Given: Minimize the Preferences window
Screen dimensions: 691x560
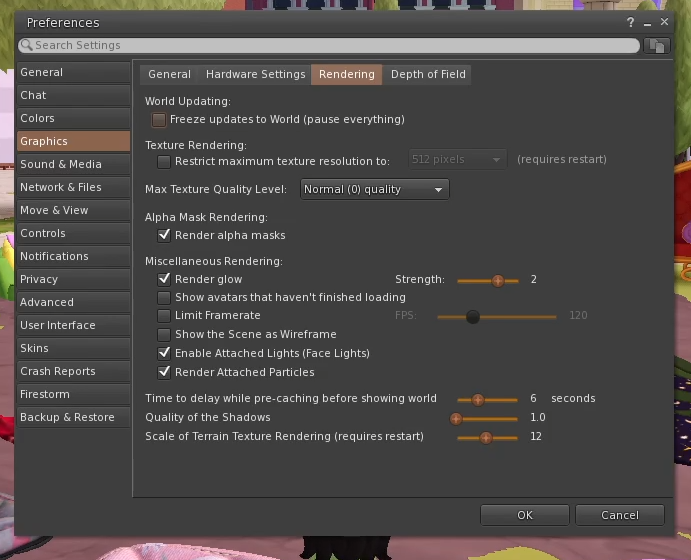Looking at the screenshot, I should click(647, 23).
